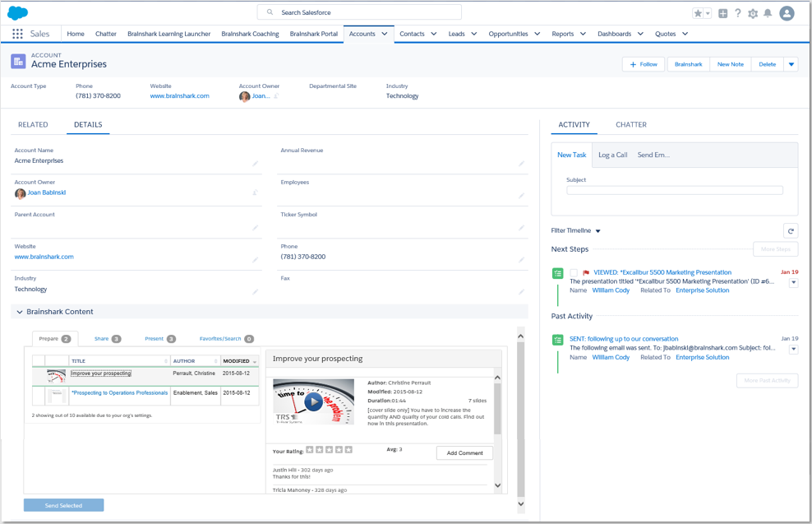Click the Brainshark Content vertical scrollbar

[521, 420]
